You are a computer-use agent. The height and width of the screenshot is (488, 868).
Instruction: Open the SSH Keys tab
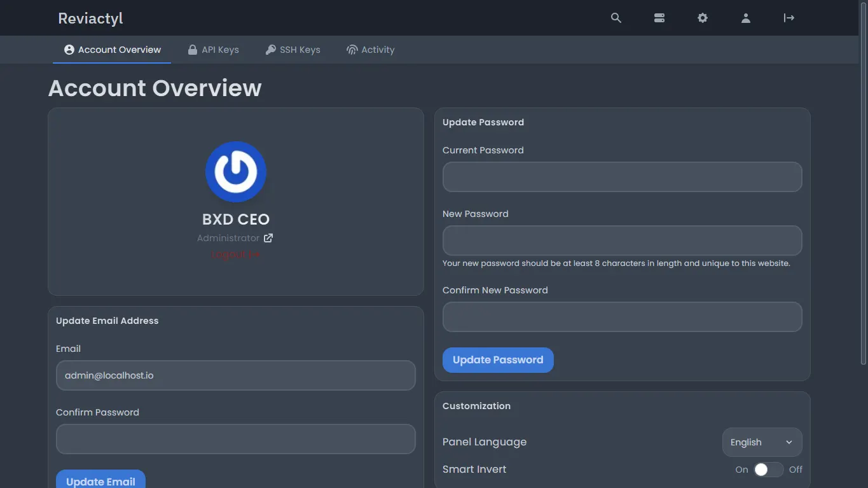point(293,50)
